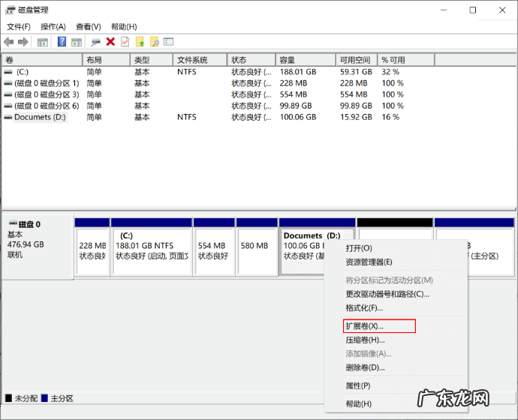The image size is (518, 420).
Task: Select the 228 MB partition block
Action: point(92,247)
